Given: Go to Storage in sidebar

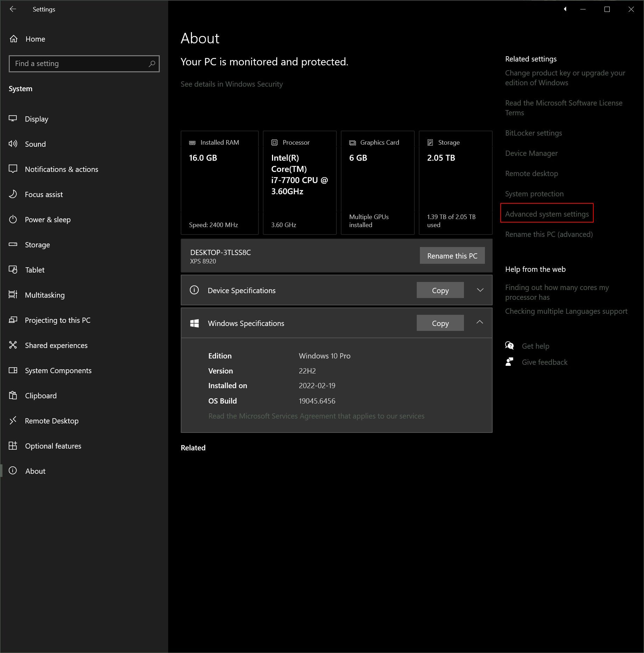Looking at the screenshot, I should (x=37, y=245).
